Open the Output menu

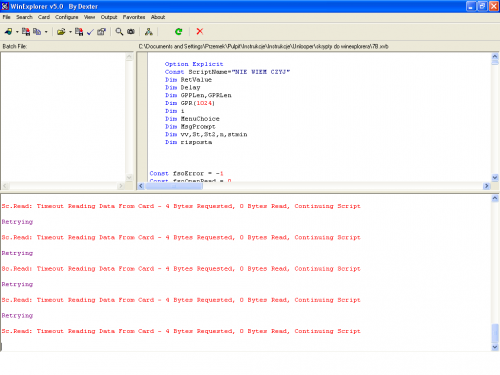click(x=109, y=17)
